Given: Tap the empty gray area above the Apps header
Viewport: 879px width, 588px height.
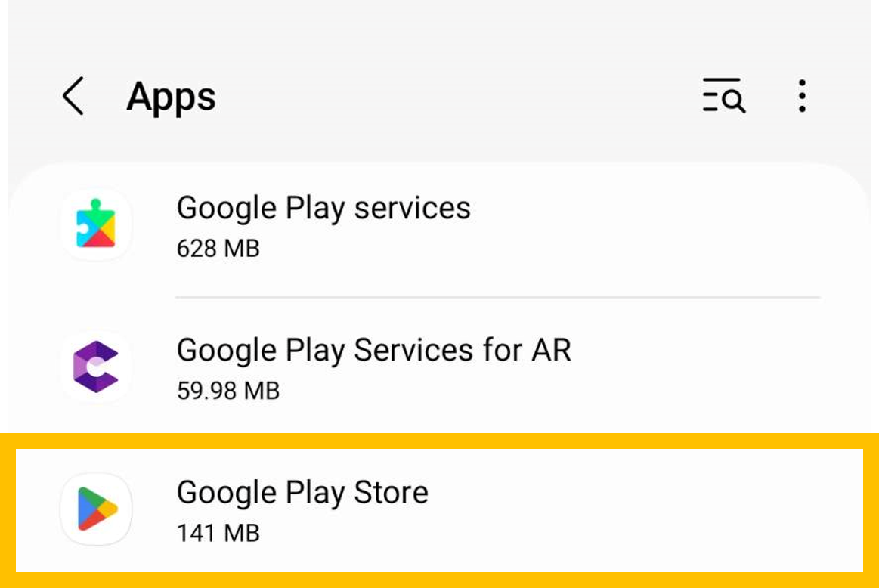Looking at the screenshot, I should coord(438,30).
